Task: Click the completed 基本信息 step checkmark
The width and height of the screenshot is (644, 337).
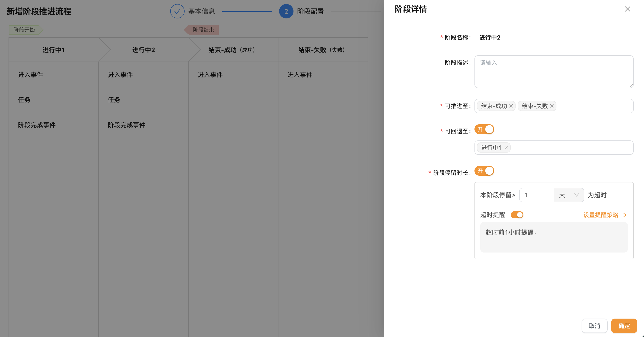Action: 177,11
